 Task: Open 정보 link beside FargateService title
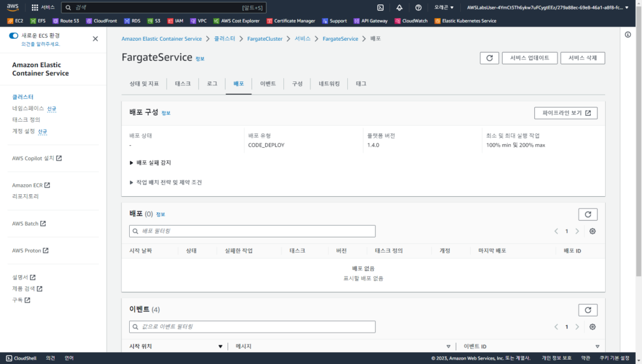point(200,59)
